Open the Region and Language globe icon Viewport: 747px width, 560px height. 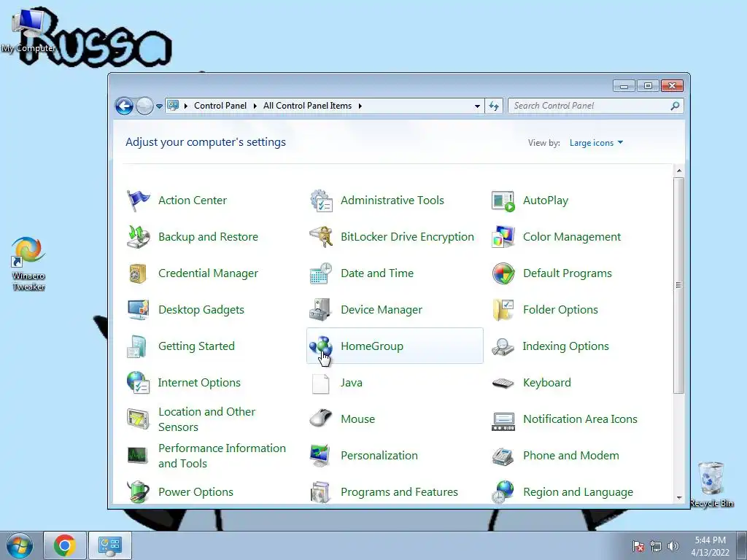503,492
